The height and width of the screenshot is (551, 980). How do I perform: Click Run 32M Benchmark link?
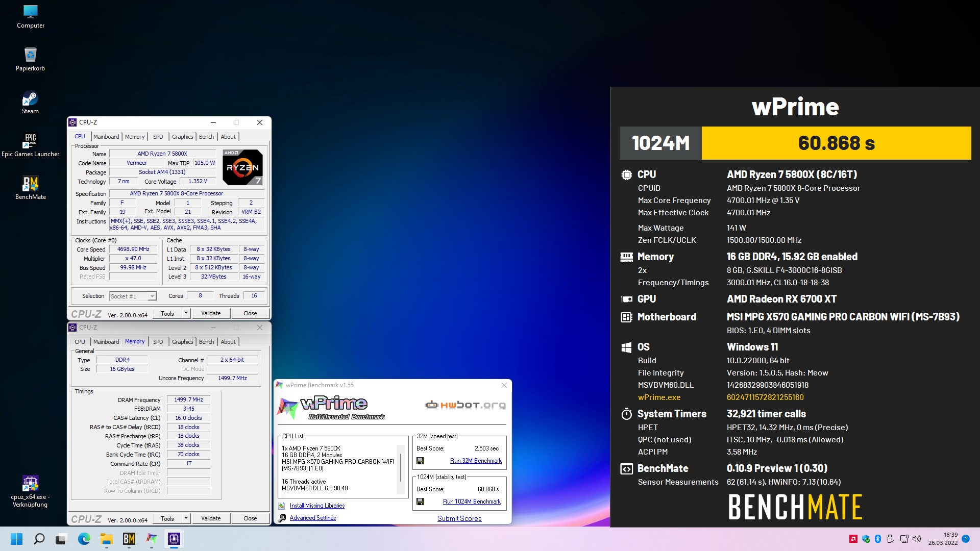tap(476, 461)
